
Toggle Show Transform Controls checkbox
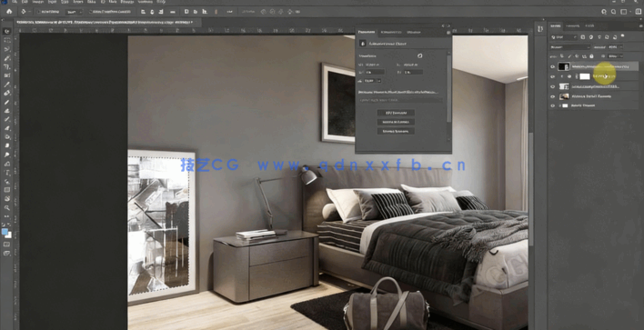click(x=90, y=12)
